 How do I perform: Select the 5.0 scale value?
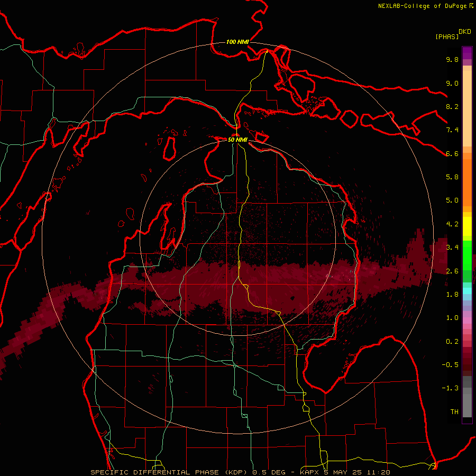click(452, 200)
